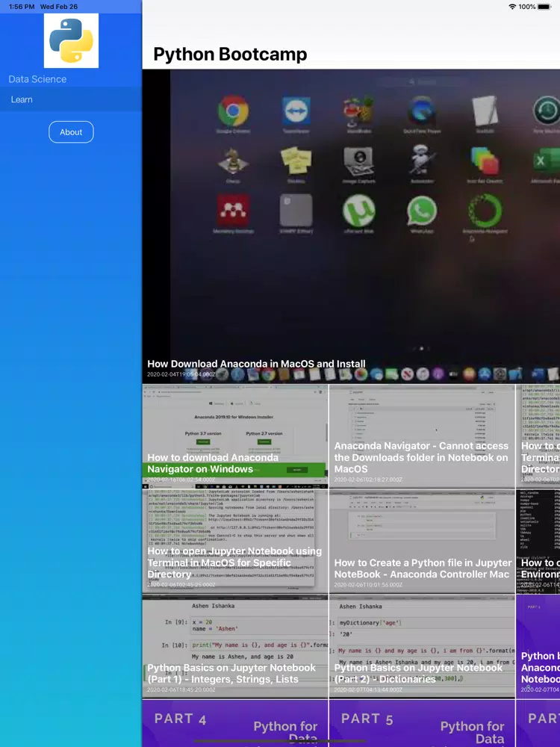Open 'Python Basics on Jupyter Notebook (Part 2) - Dictionaries' video
560x747 pixels.
tap(422, 646)
